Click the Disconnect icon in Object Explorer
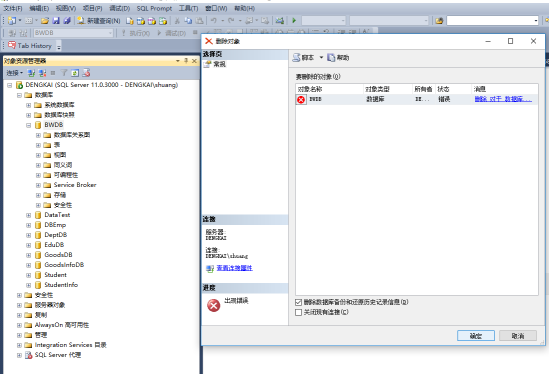The image size is (549, 374). click(42, 73)
